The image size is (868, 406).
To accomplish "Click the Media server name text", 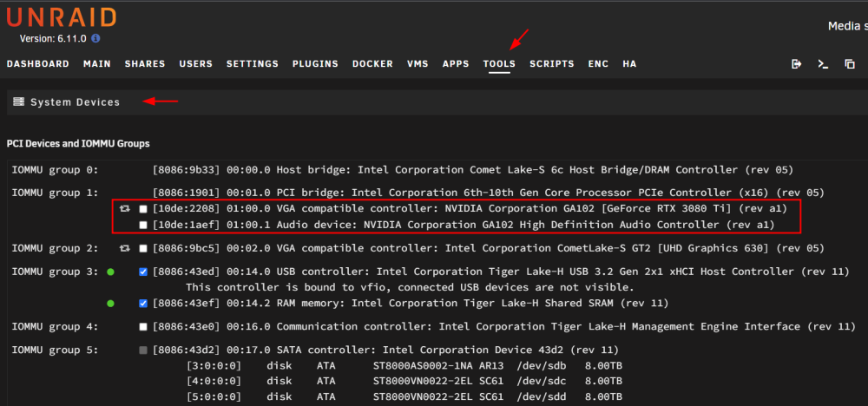I will pyautogui.click(x=848, y=26).
